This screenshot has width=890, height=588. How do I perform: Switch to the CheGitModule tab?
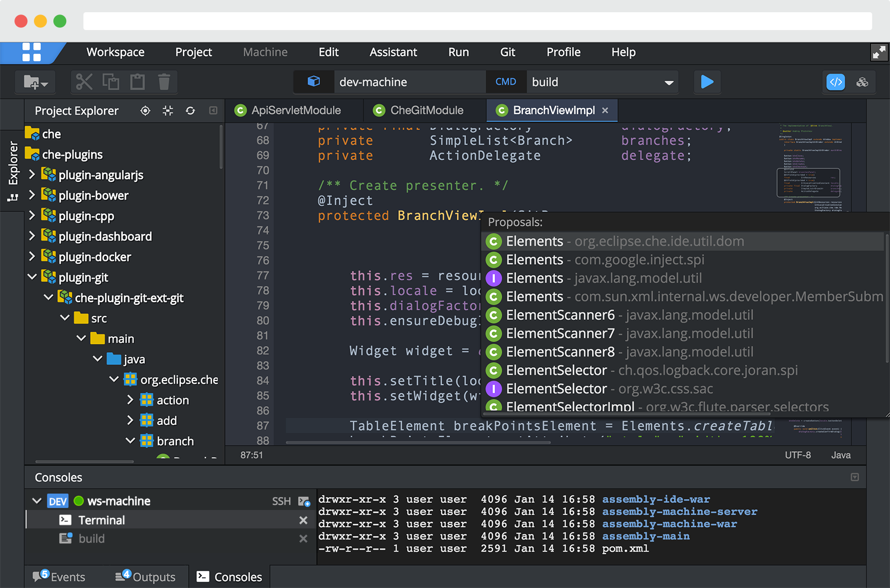pyautogui.click(x=426, y=110)
